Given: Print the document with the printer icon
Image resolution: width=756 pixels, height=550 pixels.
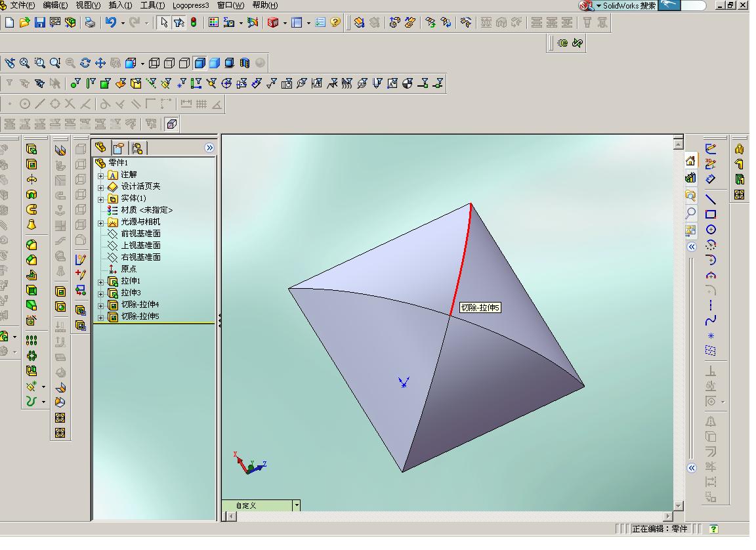Looking at the screenshot, I should pyautogui.click(x=90, y=23).
